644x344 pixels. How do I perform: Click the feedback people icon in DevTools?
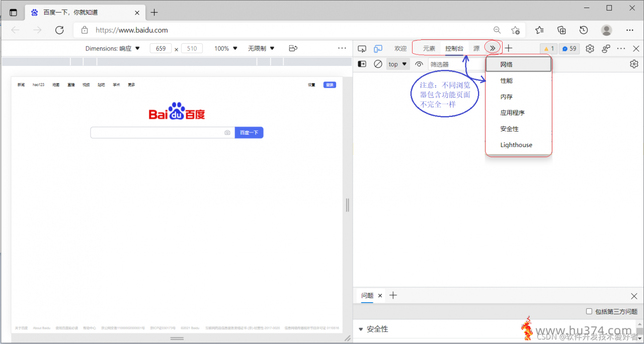[606, 49]
